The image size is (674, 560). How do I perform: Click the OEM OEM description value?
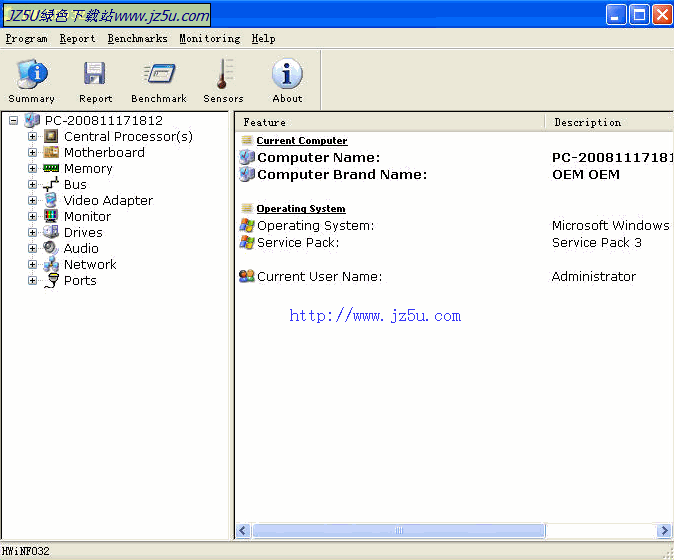(586, 174)
